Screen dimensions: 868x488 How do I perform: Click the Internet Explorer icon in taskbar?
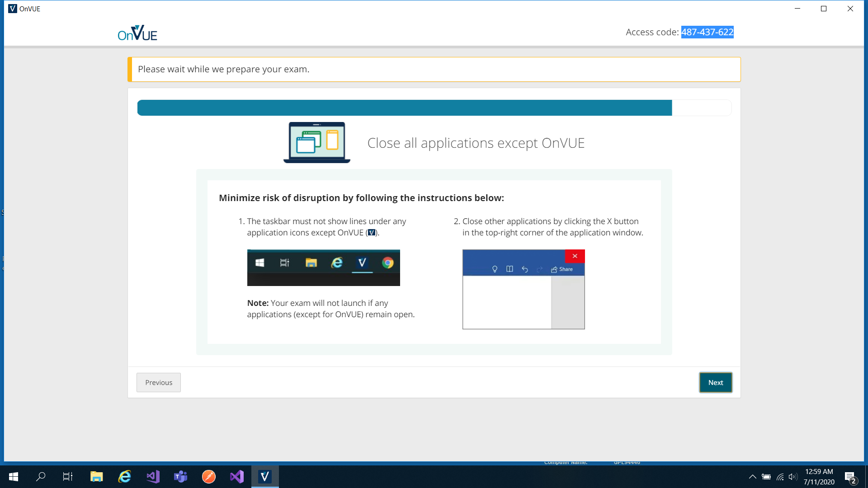(125, 476)
